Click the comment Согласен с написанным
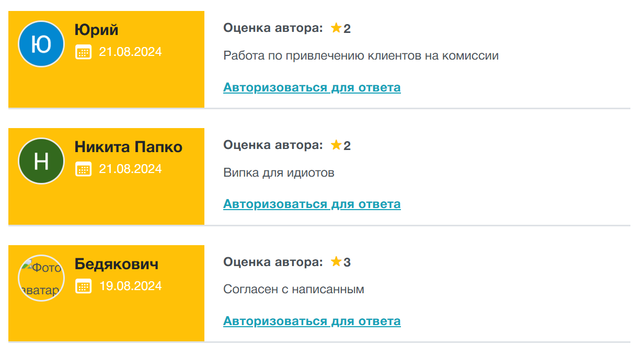The height and width of the screenshot is (357, 644). pos(293,289)
